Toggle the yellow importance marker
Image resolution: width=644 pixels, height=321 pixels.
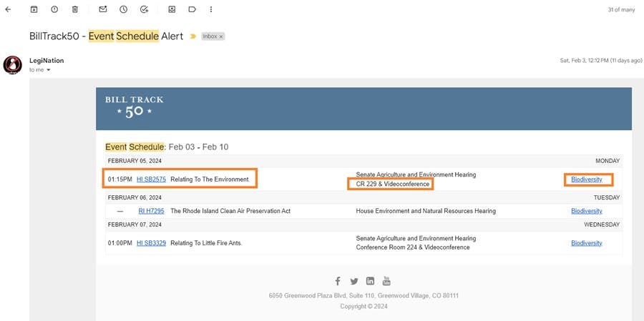pyautogui.click(x=192, y=36)
